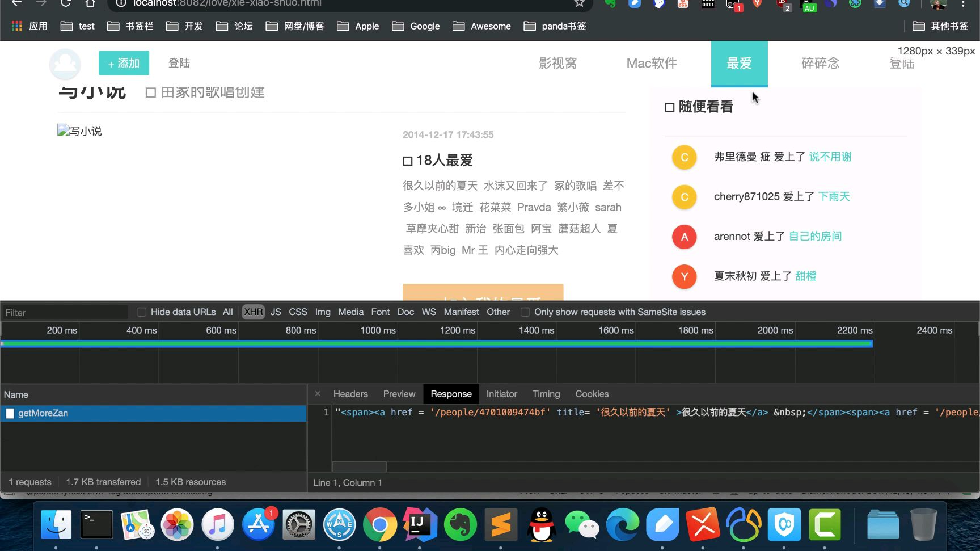
Task: Expand the Apple bookmarks folder
Action: point(358,26)
